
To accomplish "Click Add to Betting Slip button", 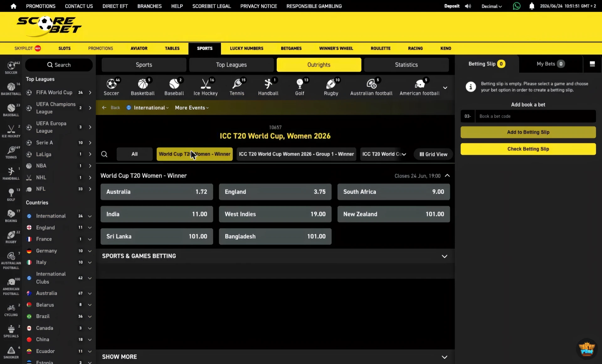I will click(528, 132).
